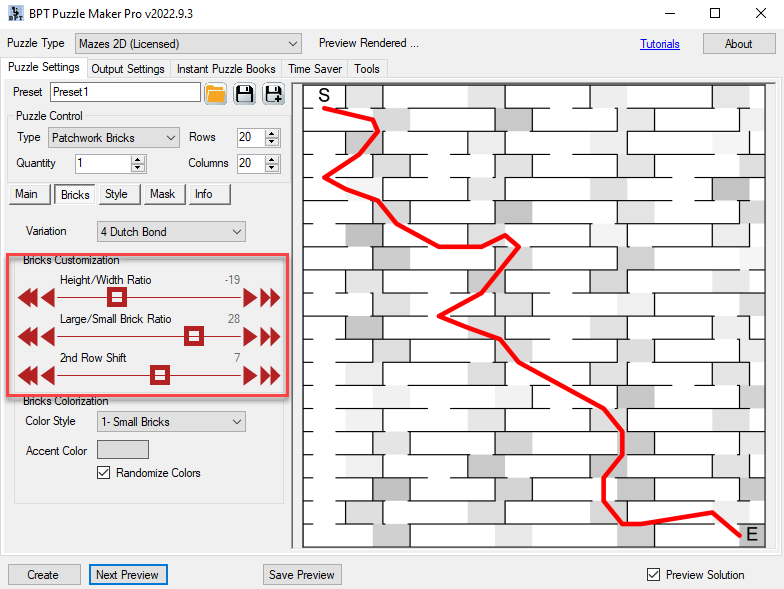Click the save-as-new preset icon with plus
This screenshot has height=589, width=784.
pyautogui.click(x=273, y=94)
